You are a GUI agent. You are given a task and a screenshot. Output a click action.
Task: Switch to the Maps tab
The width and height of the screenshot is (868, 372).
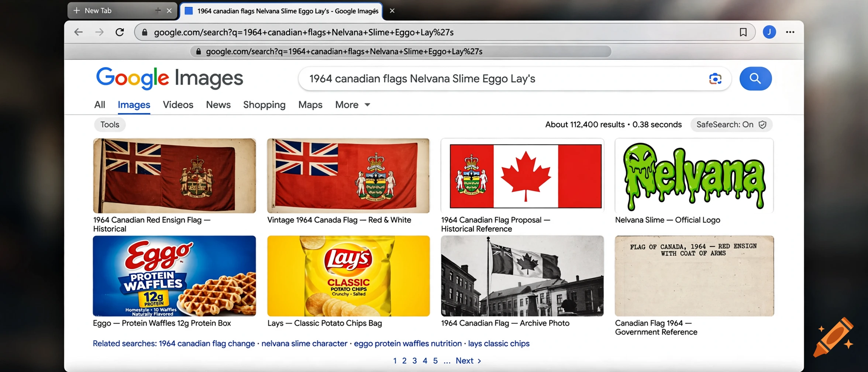coord(310,105)
